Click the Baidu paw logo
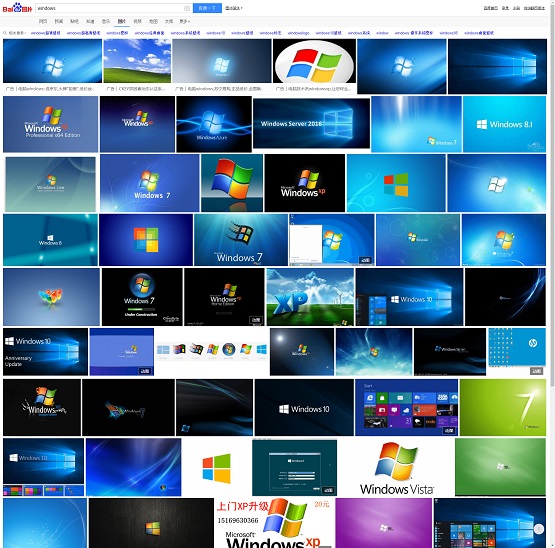The image size is (555, 548). coord(17,7)
